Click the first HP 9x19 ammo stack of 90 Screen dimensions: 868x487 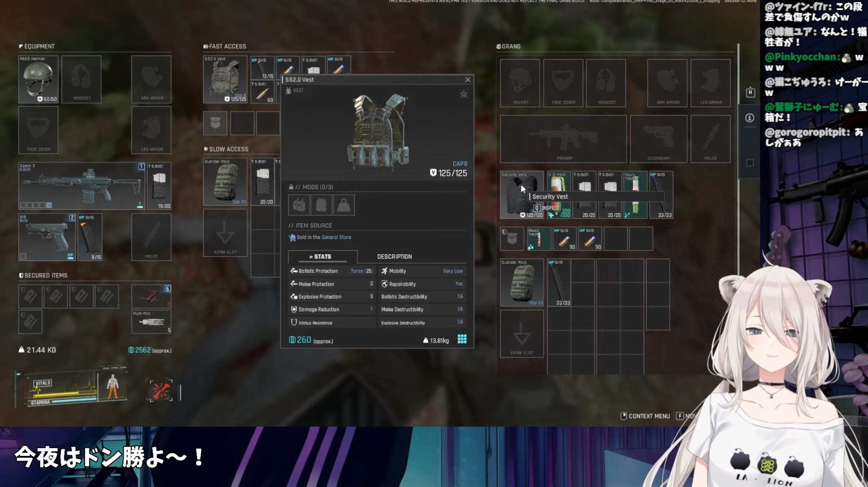tap(564, 239)
